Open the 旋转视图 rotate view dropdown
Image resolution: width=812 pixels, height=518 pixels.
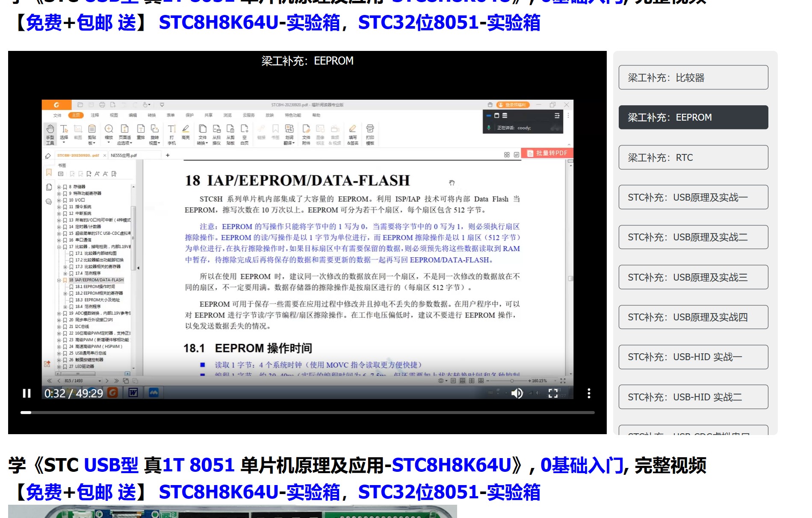pos(155,134)
